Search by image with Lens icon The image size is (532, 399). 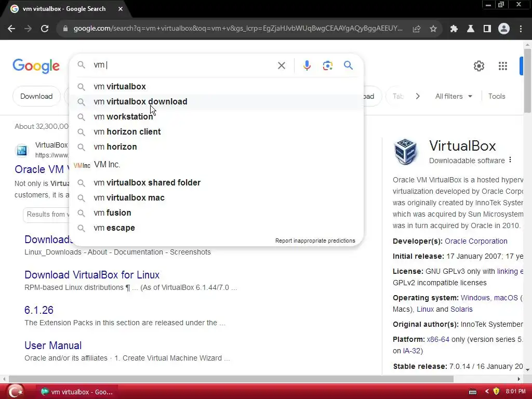[328, 65]
